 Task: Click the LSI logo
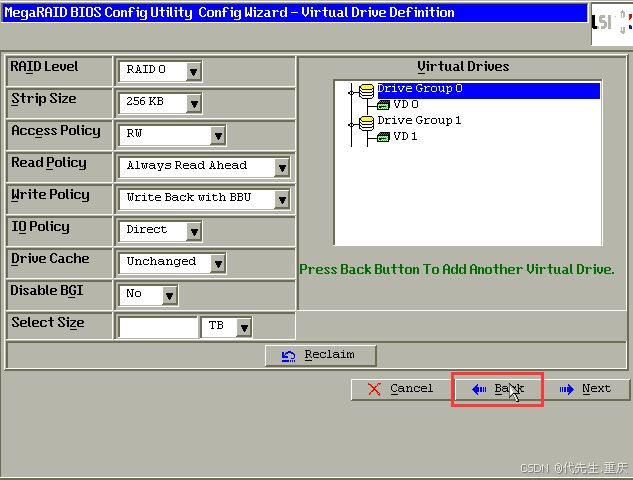[x=612, y=24]
